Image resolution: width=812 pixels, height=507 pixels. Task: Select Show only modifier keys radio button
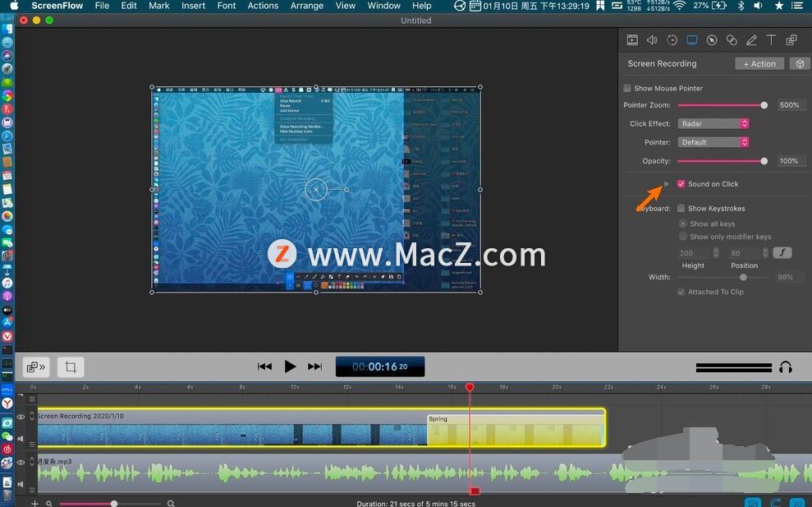683,237
